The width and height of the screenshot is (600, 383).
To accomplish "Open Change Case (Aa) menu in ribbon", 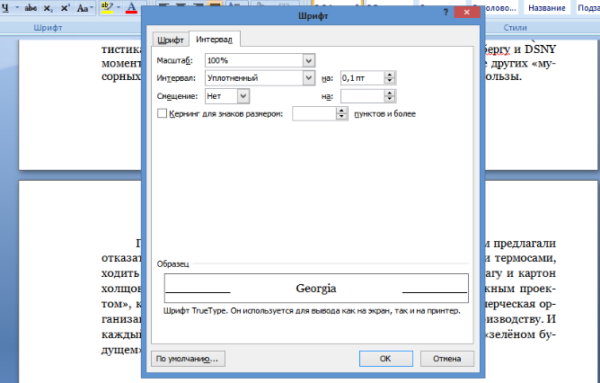I will point(85,8).
